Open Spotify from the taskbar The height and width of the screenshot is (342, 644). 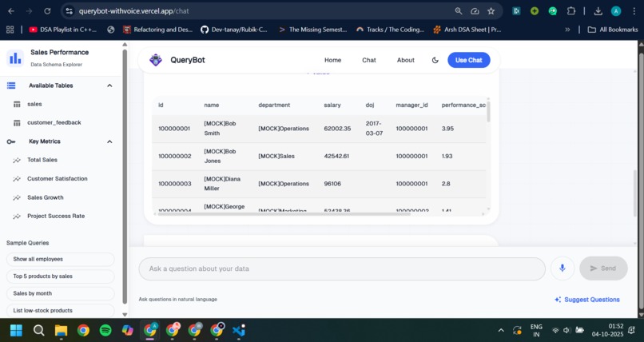click(x=105, y=330)
